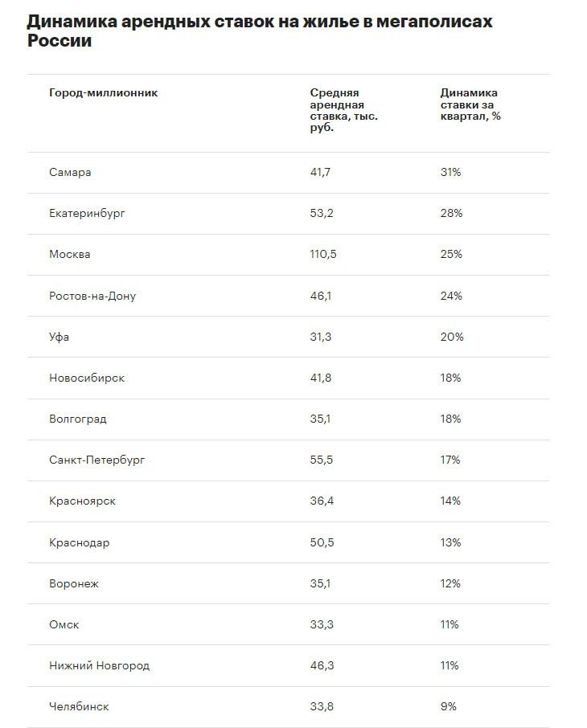Click the Челябинск city cell

(79, 706)
